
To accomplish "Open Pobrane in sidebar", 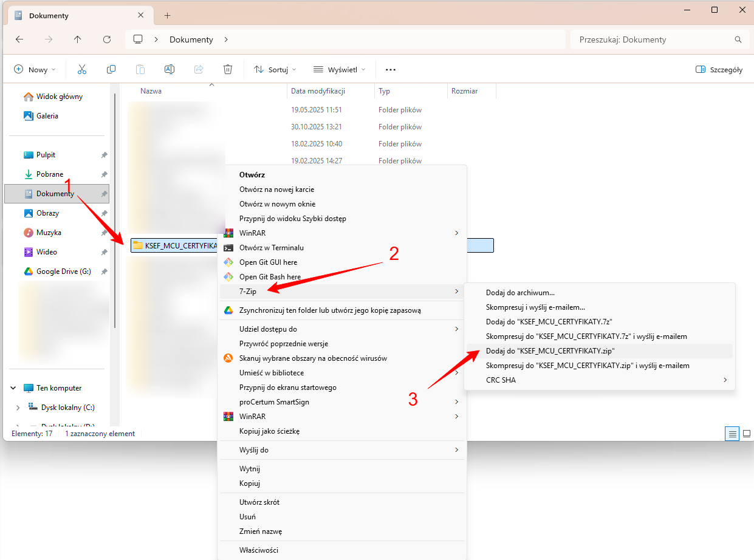I will click(x=50, y=174).
